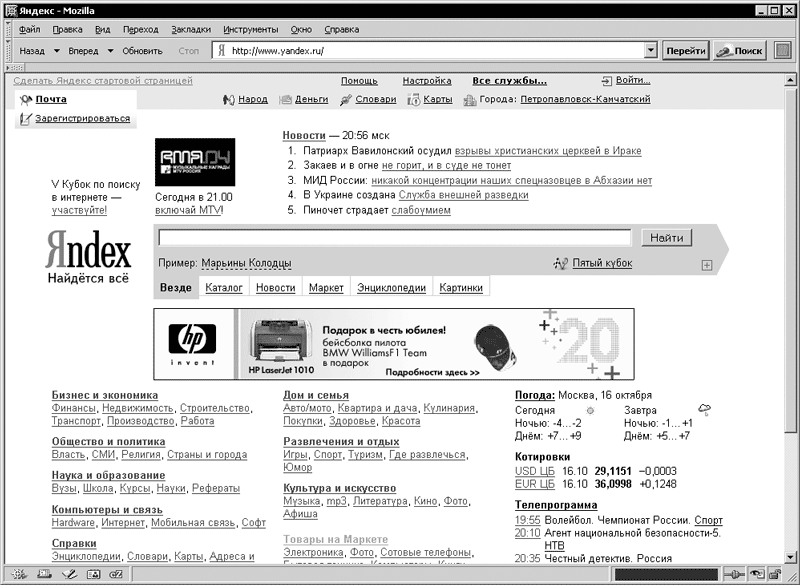Open Composer from the status bar component icons
The height and width of the screenshot is (585, 800).
pos(69,574)
